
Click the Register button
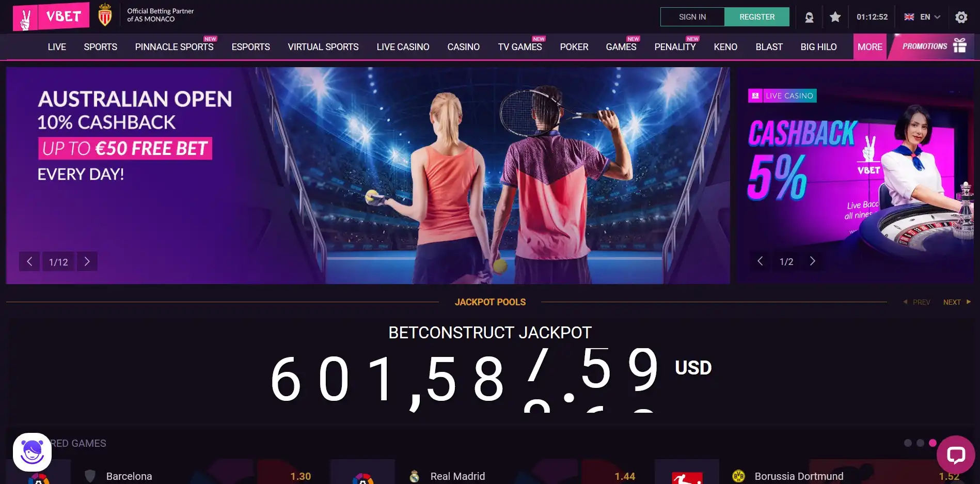[x=757, y=17]
